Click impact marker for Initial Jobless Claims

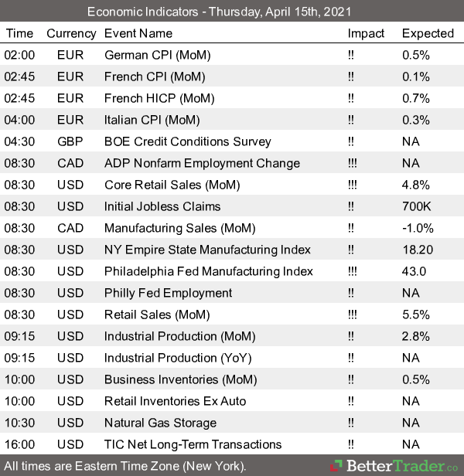click(x=351, y=206)
